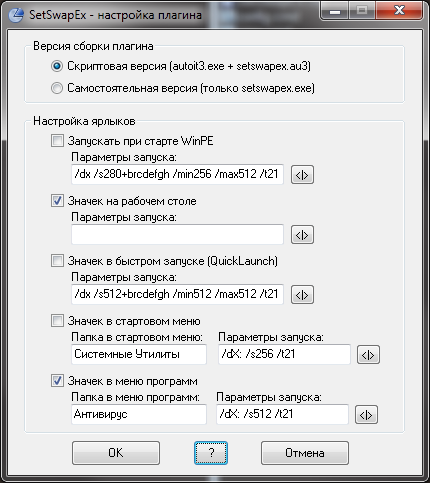
Task: Open help with the ? button
Action: pyautogui.click(x=211, y=453)
